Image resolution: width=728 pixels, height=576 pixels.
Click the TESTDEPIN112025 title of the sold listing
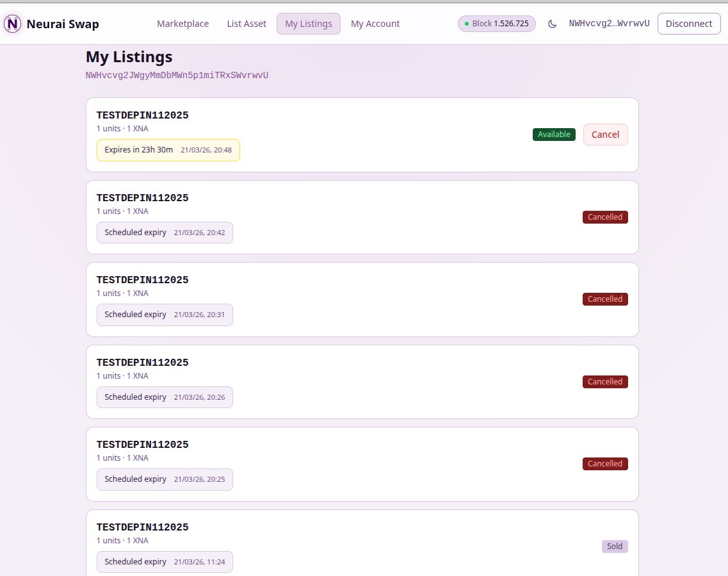coord(143,527)
